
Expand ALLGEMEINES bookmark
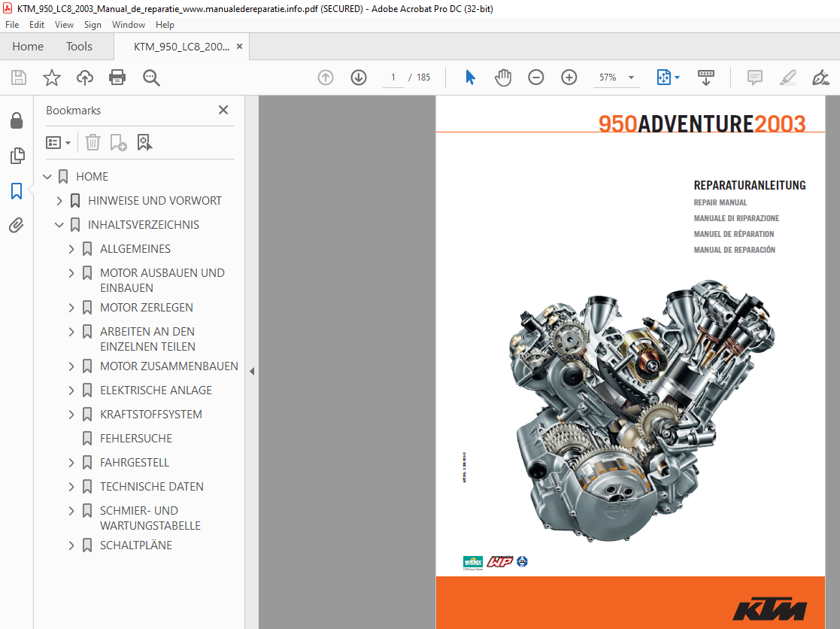point(71,249)
